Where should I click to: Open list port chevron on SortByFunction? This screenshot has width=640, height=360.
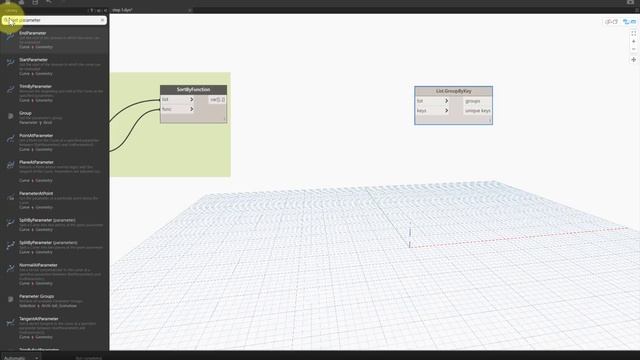point(191,99)
